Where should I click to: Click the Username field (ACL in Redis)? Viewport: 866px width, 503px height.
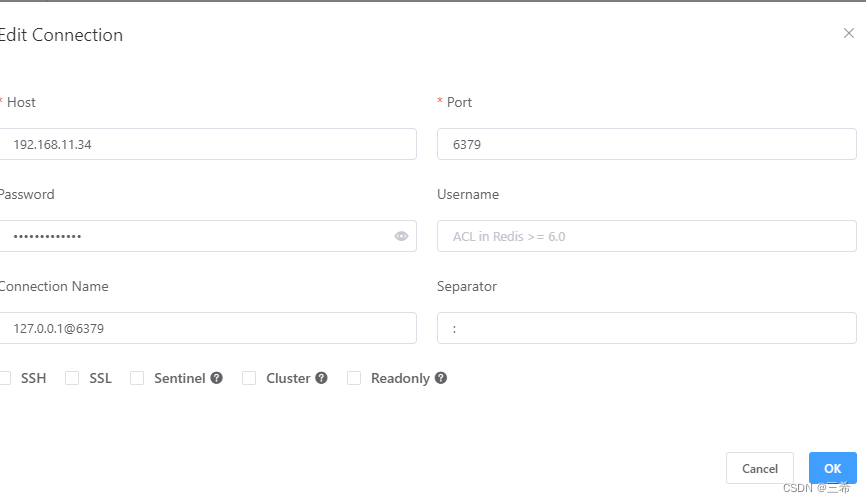(647, 236)
